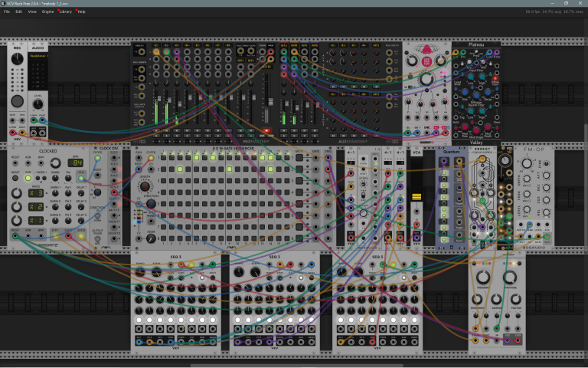Click the horizontal scrollbar at the bottom
The image size is (588, 368).
coord(296,365)
